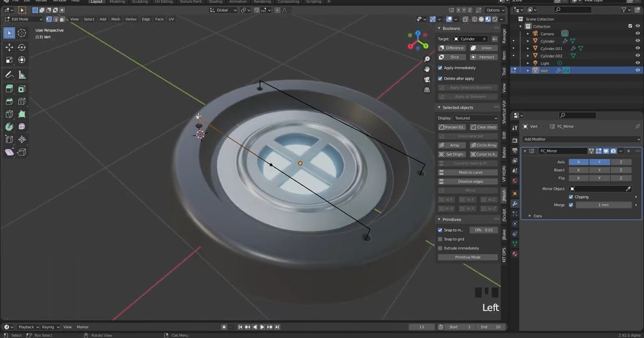Open the Options dropdown
Screen dimensions: 644x338
click(x=494, y=10)
